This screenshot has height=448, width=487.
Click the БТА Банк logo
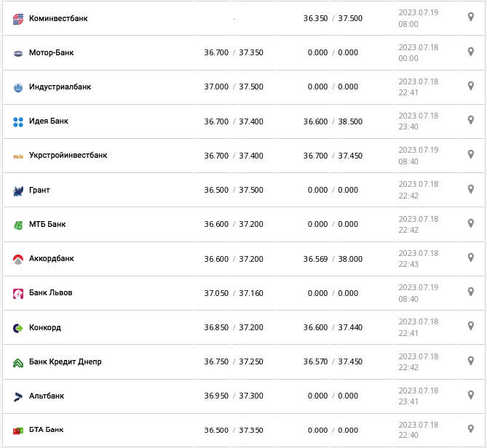(18, 431)
